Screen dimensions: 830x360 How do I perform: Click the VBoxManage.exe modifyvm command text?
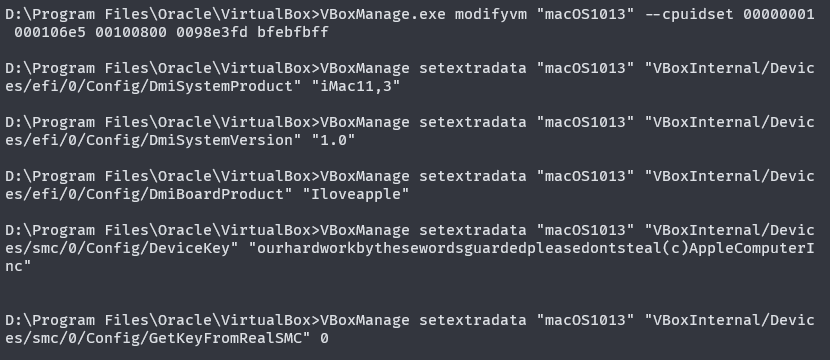point(424,14)
